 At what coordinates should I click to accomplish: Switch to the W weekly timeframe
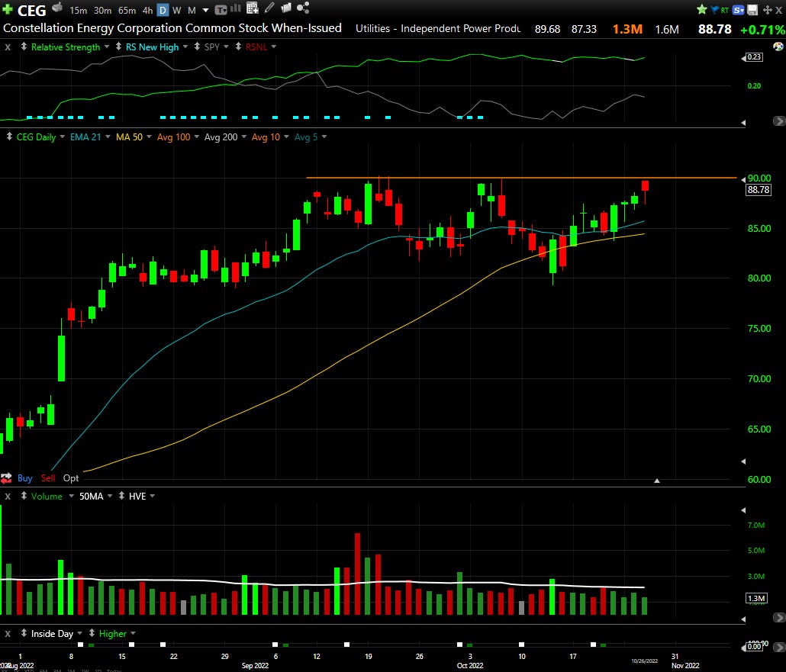pos(176,10)
